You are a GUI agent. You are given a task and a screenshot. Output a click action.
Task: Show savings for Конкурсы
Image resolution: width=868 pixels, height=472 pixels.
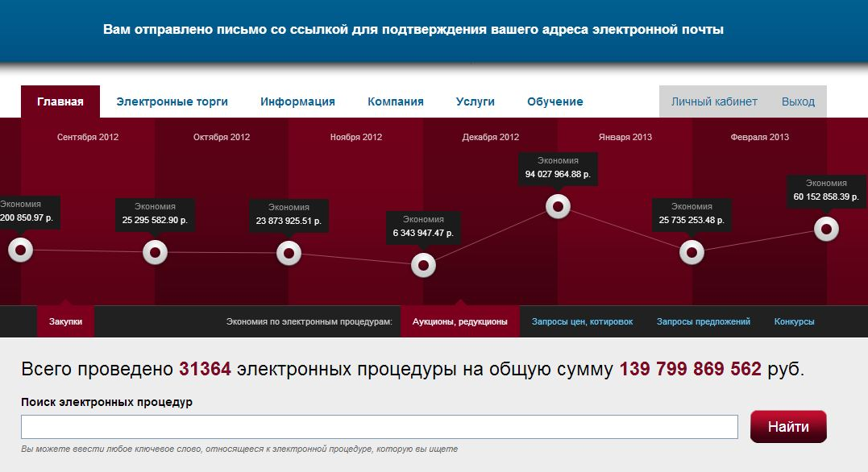[x=795, y=321]
